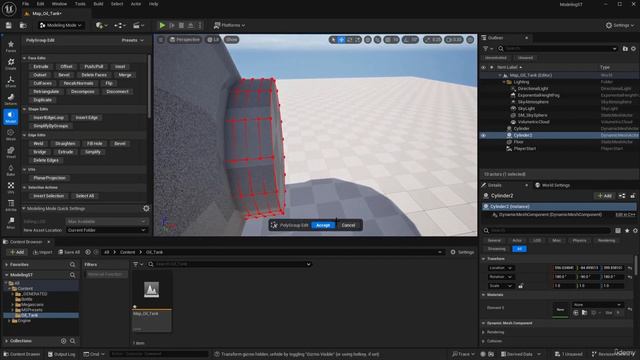This screenshot has width=640, height=360.
Task: Open the Details view options gear
Action: coord(635,231)
